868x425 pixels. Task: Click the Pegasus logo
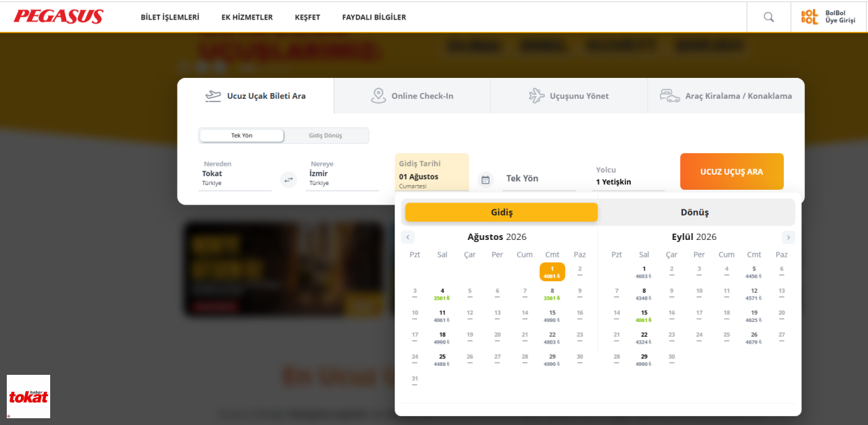58,16
